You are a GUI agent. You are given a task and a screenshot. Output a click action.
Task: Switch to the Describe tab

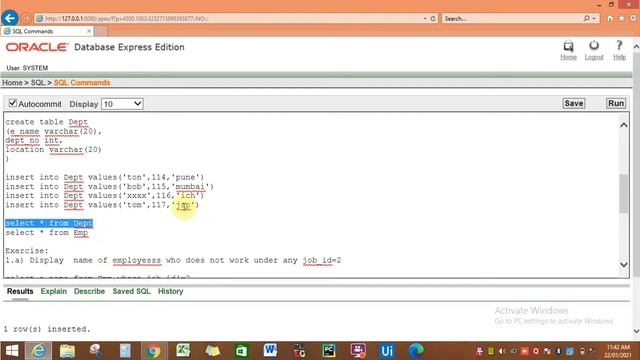(89, 291)
